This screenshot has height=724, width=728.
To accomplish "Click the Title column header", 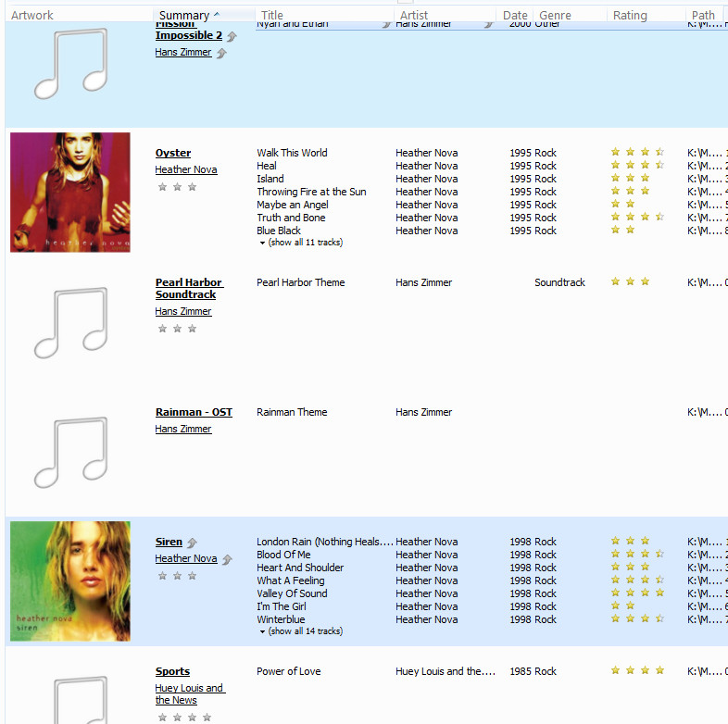I will coord(272,15).
